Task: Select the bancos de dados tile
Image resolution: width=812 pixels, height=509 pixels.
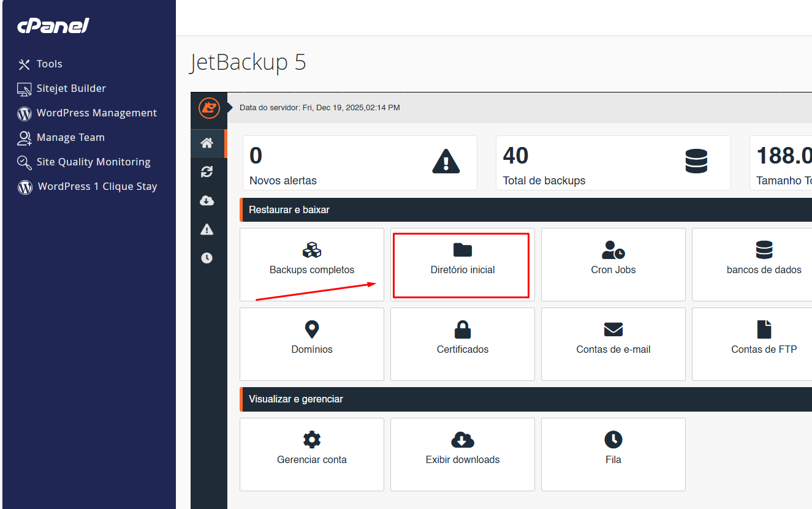Action: coord(764,265)
